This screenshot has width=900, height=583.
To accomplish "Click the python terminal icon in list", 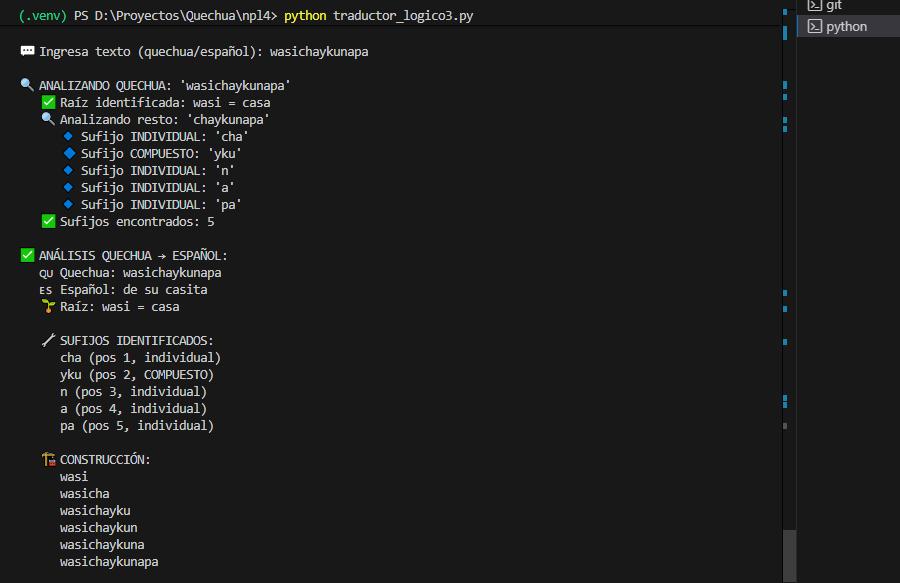I will point(815,27).
